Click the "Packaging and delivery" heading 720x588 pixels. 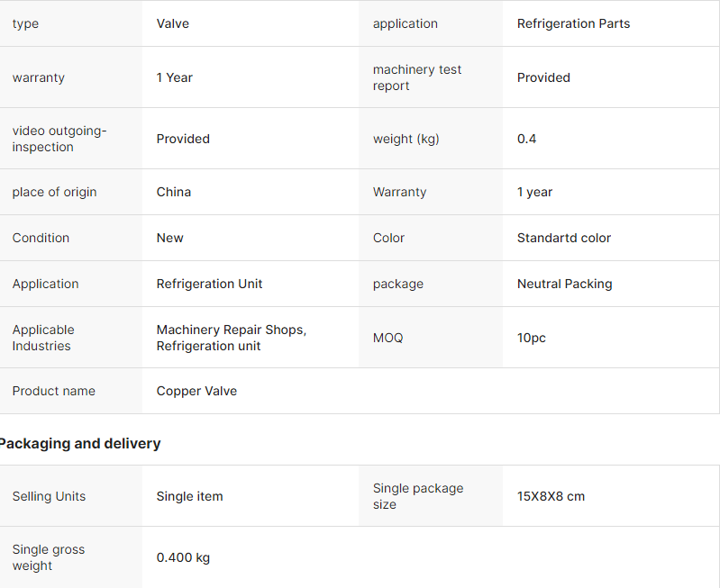(x=79, y=443)
